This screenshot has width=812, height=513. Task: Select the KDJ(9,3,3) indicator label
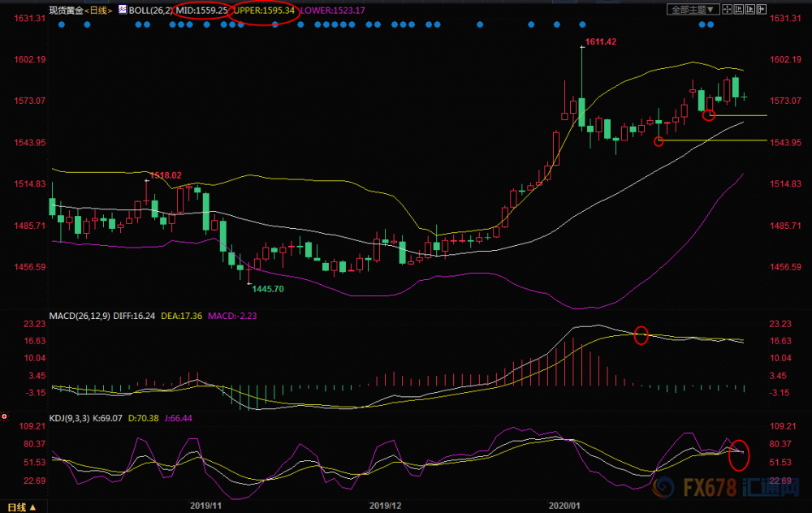pyautogui.click(x=69, y=418)
